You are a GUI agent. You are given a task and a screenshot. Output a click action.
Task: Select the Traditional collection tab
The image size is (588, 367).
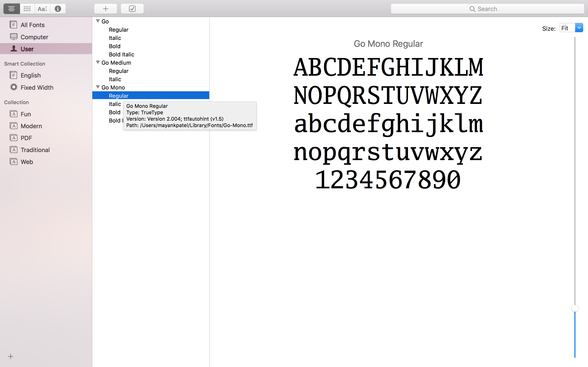tap(35, 150)
